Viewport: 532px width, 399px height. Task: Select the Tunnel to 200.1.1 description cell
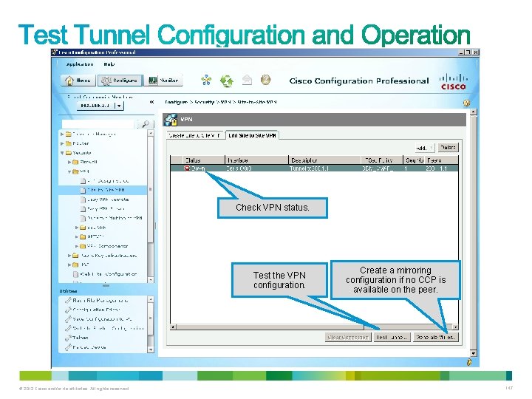click(324, 168)
